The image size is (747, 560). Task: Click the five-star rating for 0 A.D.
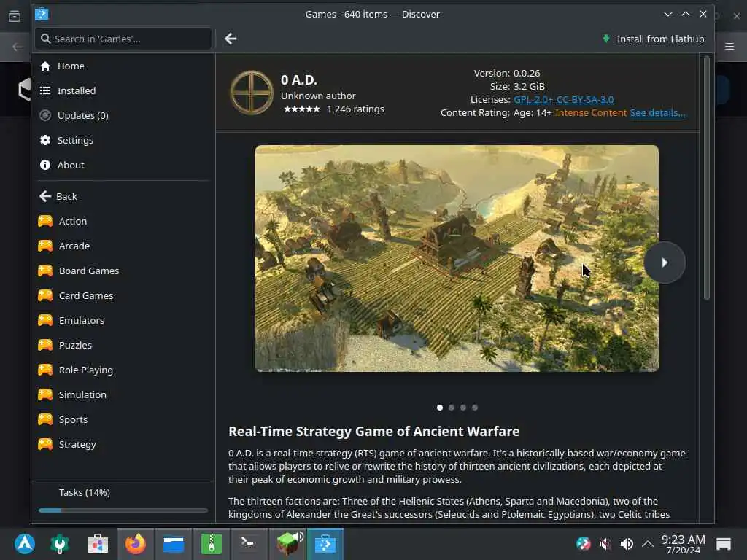(301, 109)
